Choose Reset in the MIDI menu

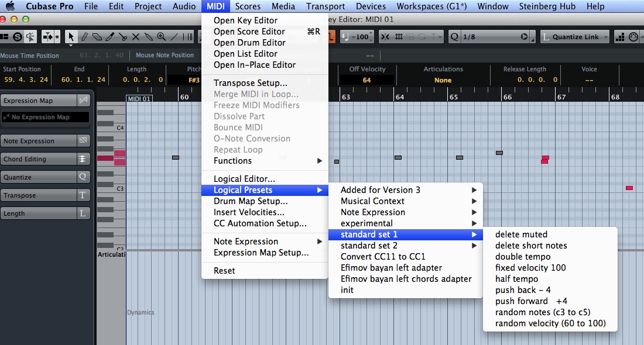[x=265, y=271]
